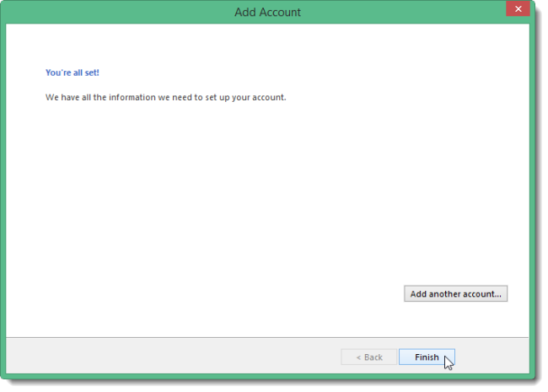The image size is (548, 392).
Task: Click the "We have all the information" message
Action: (x=165, y=98)
